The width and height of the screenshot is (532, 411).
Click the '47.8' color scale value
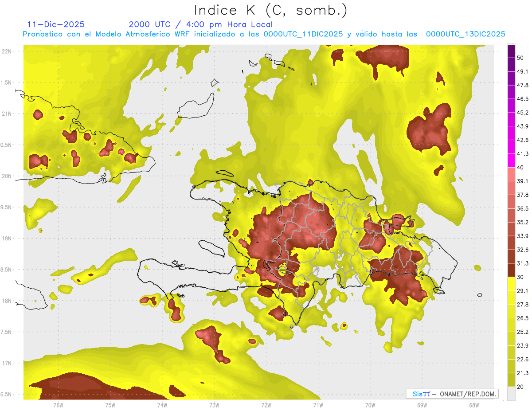[523, 86]
